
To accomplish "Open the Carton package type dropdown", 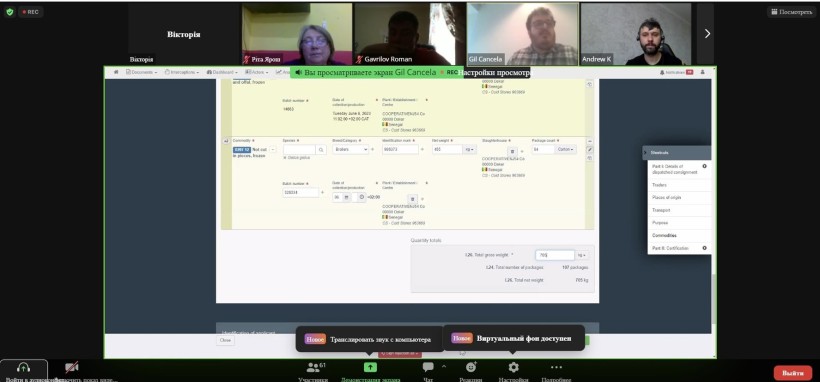I will coord(566,150).
